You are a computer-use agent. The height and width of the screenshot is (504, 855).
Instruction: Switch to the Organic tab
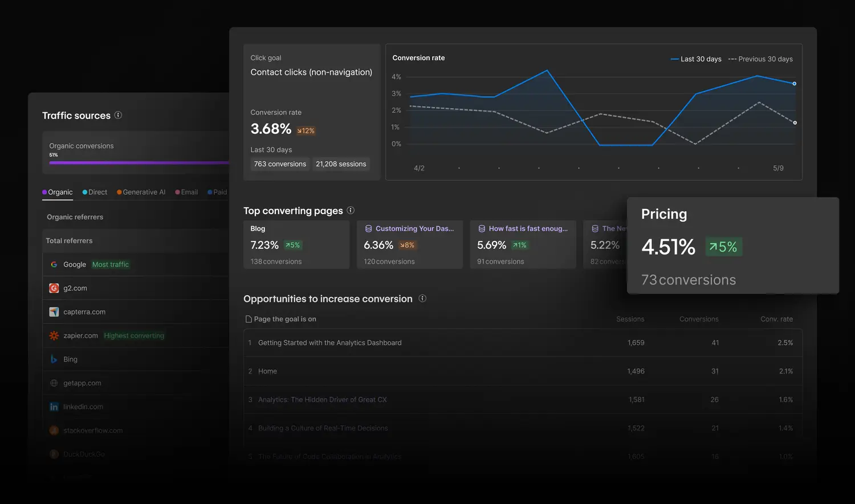[x=57, y=192]
